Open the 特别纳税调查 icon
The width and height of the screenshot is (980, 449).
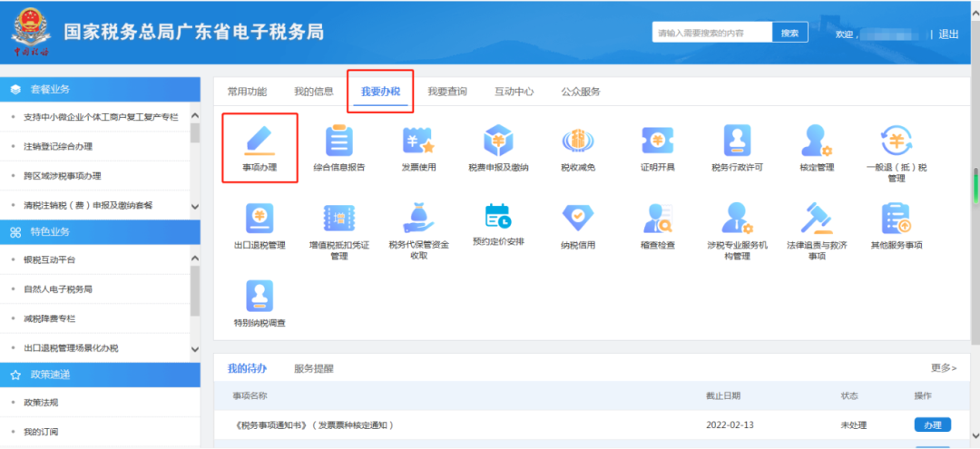(x=260, y=296)
